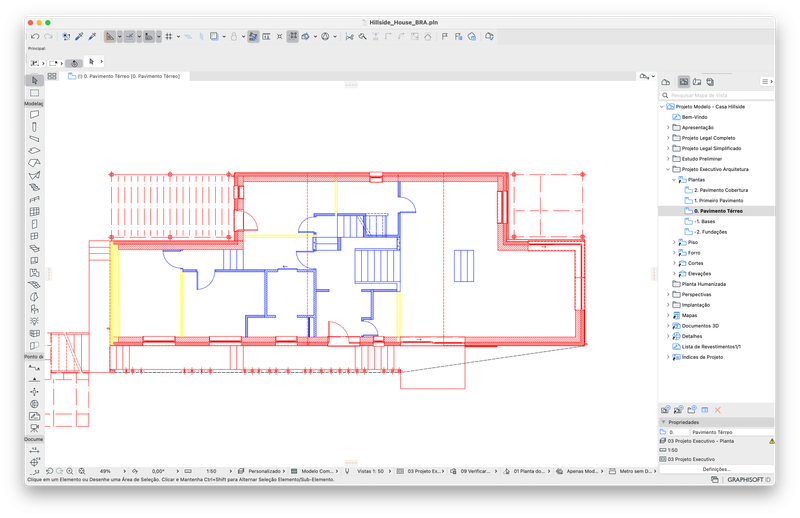Select the Column tool
Image resolution: width=800 pixels, height=518 pixels.
pos(34,127)
